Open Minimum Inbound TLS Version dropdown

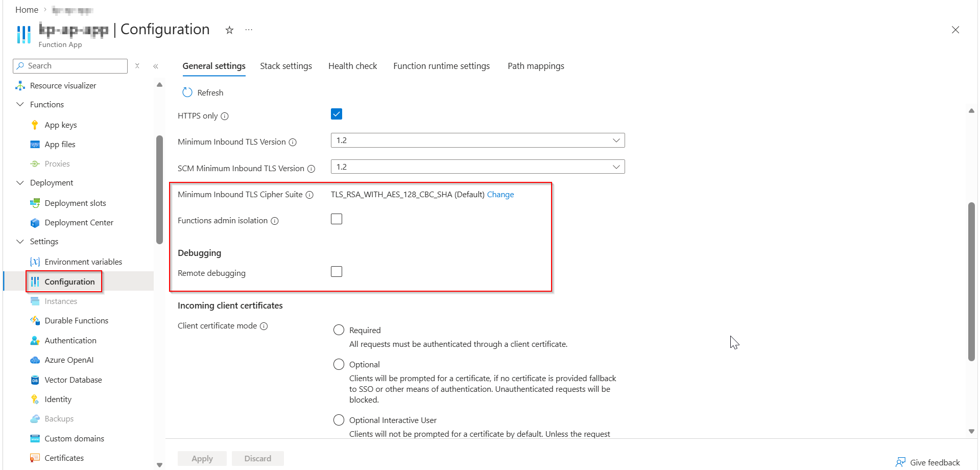pos(477,140)
